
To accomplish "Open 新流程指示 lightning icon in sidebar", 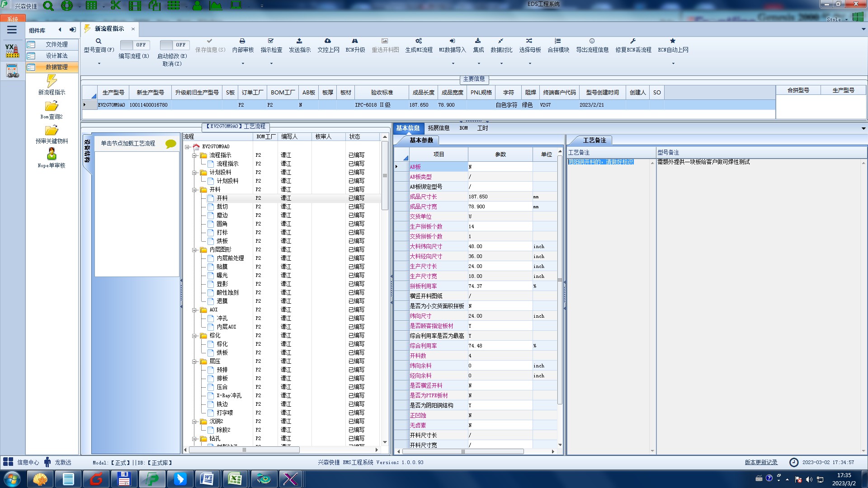I will click(x=52, y=81).
